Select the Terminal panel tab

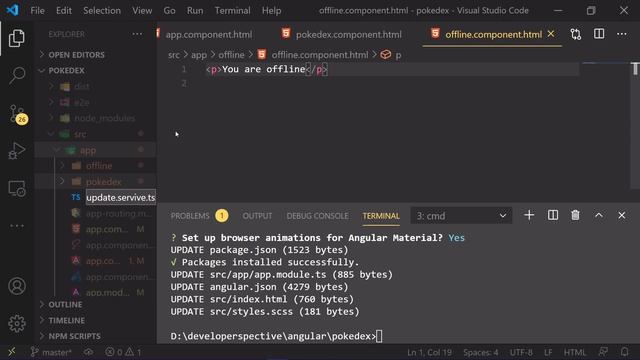(381, 216)
